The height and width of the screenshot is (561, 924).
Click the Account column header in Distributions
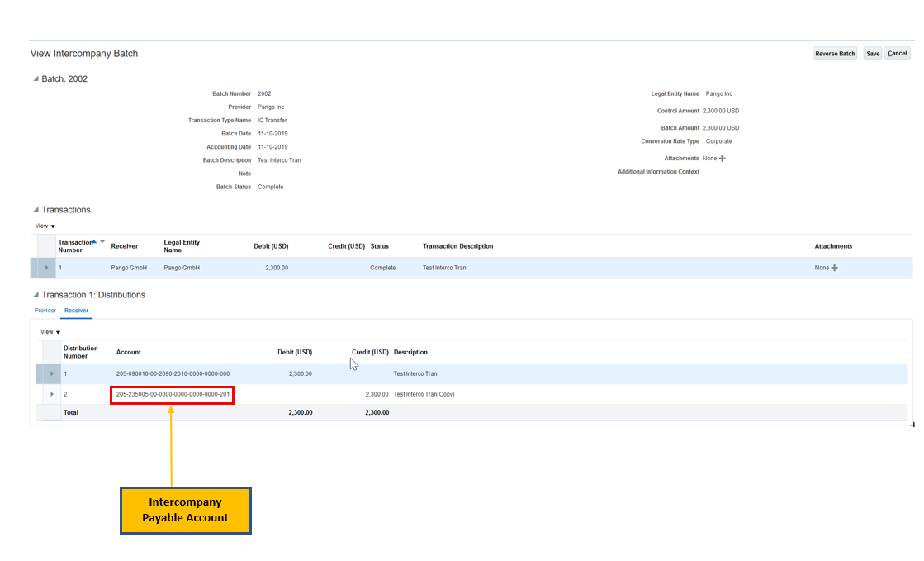[x=129, y=352]
